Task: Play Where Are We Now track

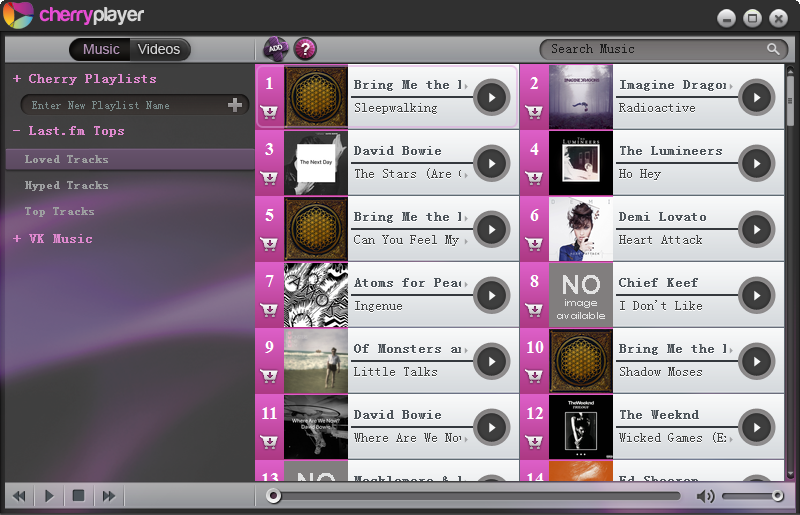Action: point(492,427)
